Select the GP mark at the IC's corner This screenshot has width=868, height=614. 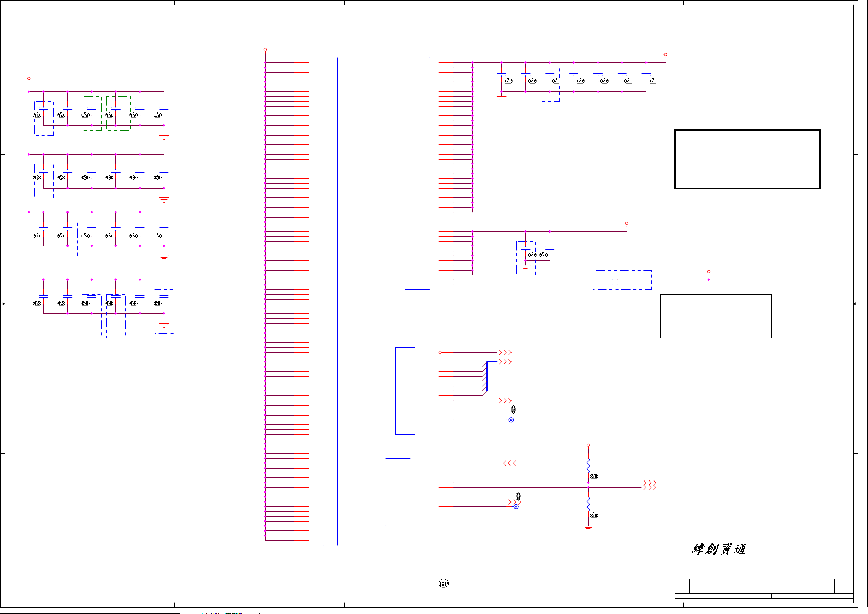pos(444,584)
